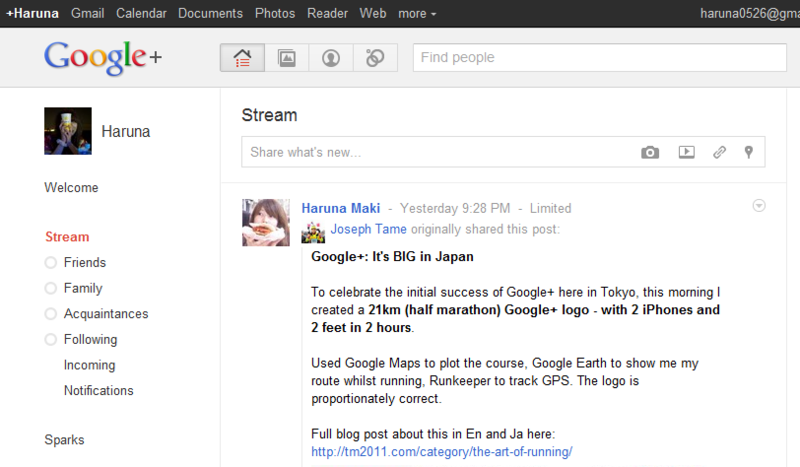Click the haruna0526 account email

pyautogui.click(x=749, y=14)
